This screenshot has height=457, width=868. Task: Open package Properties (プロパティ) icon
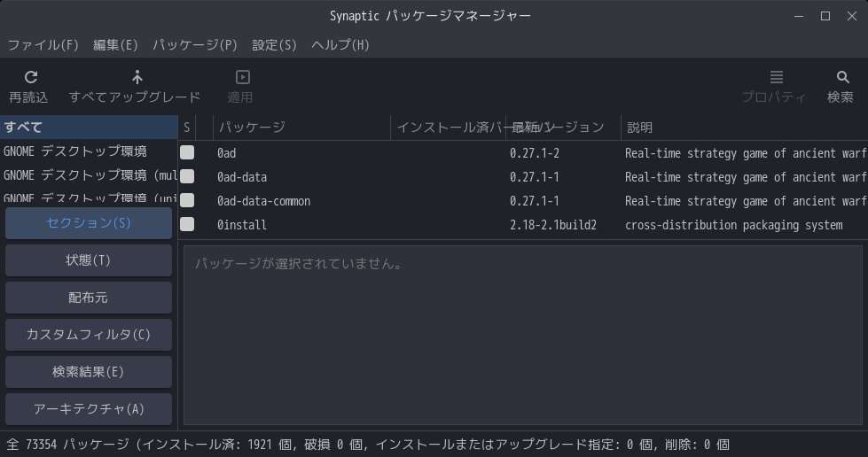point(776,78)
